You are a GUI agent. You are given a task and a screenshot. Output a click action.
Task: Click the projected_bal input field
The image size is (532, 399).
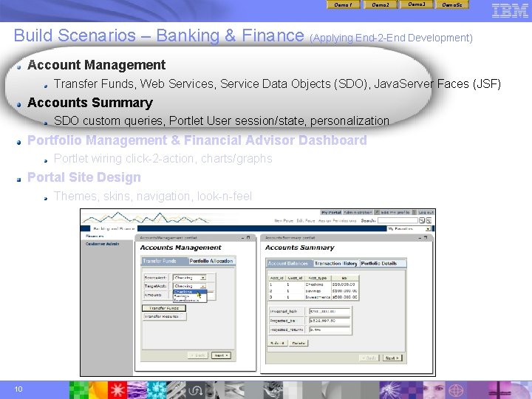[x=330, y=320]
